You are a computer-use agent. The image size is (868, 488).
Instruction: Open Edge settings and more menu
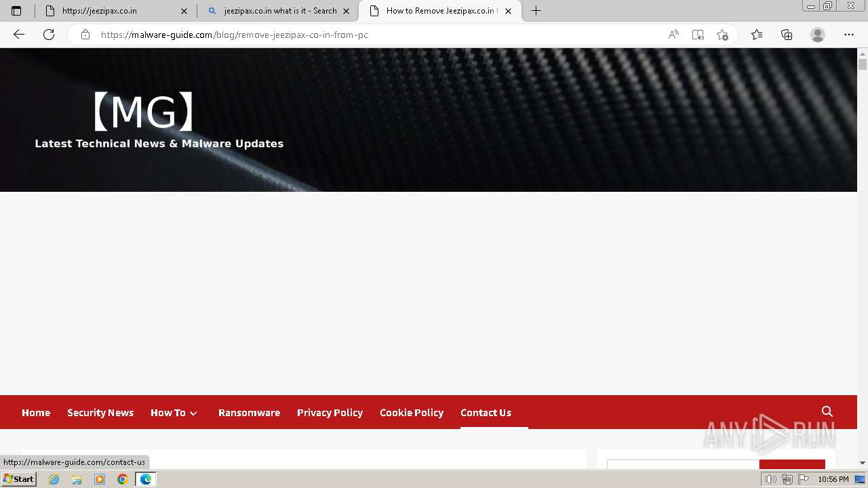click(849, 35)
